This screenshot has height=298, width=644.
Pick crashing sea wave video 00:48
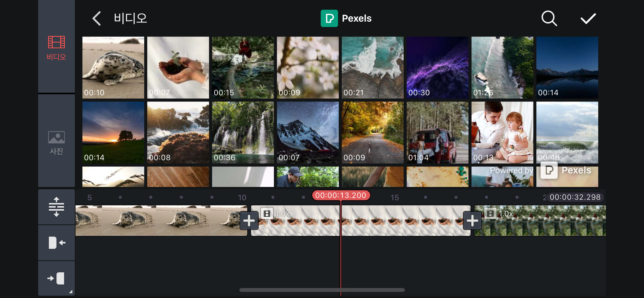tap(567, 132)
